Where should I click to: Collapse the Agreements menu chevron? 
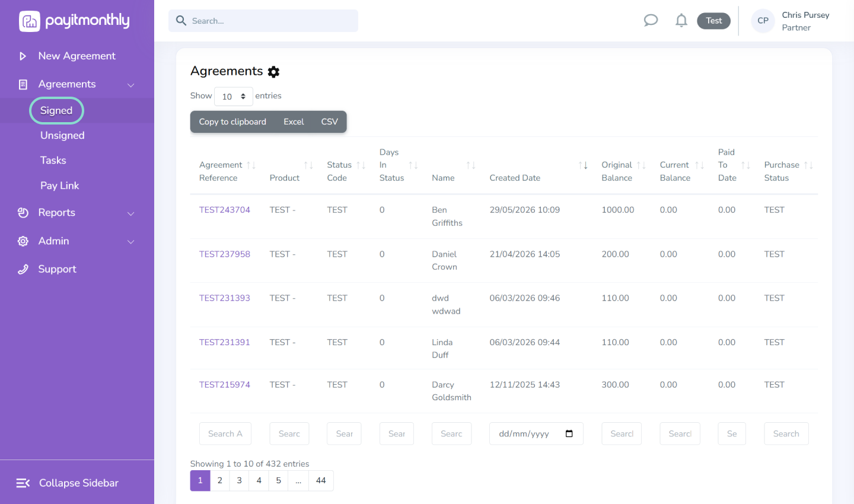click(x=131, y=85)
